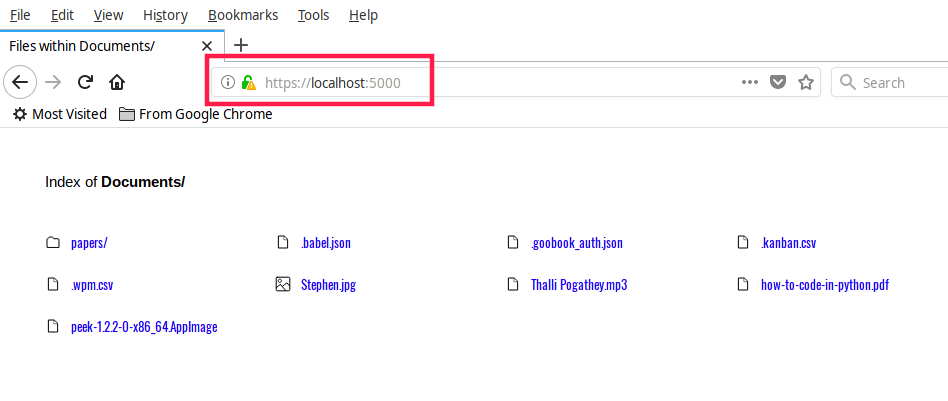Click the browser Back arrow button

21,82
